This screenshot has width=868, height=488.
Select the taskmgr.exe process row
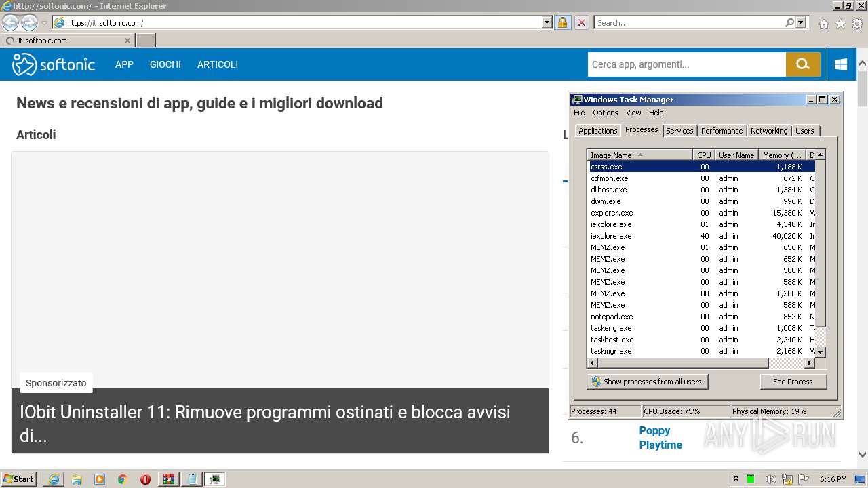701,351
